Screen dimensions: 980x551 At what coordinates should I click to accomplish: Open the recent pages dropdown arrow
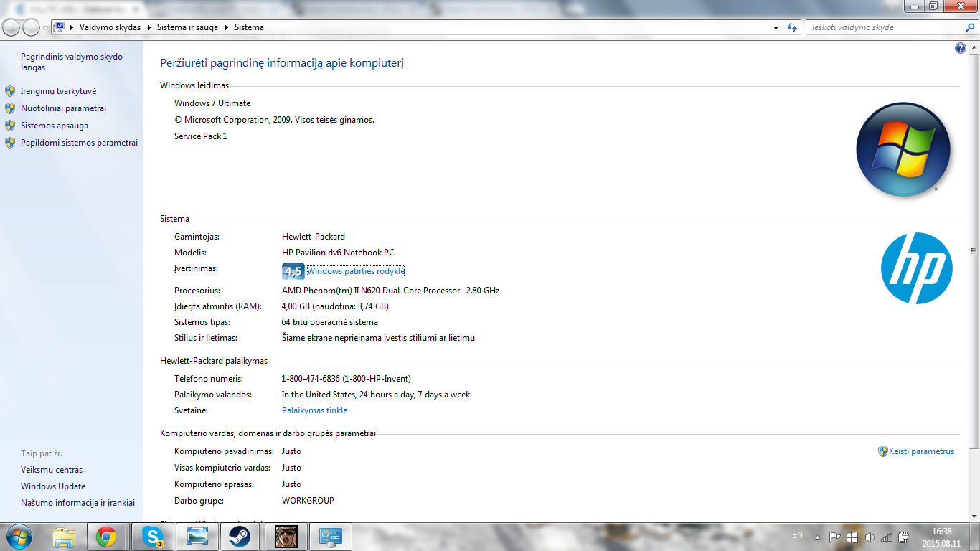point(46,28)
